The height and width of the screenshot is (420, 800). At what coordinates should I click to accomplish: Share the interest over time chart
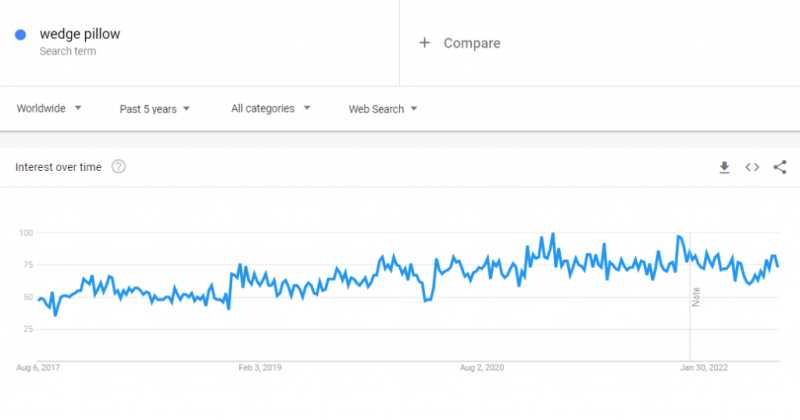[780, 168]
